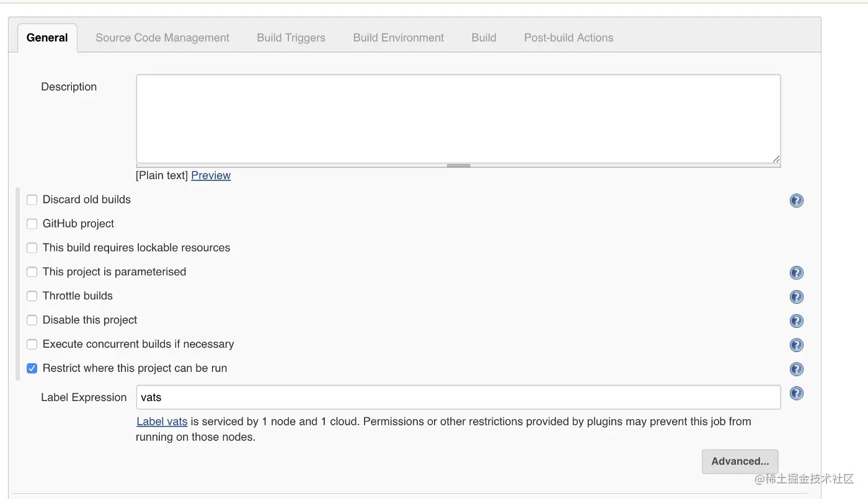Viewport: 868px width, 499px height.
Task: Show help for Throttle builds
Action: [x=797, y=297]
